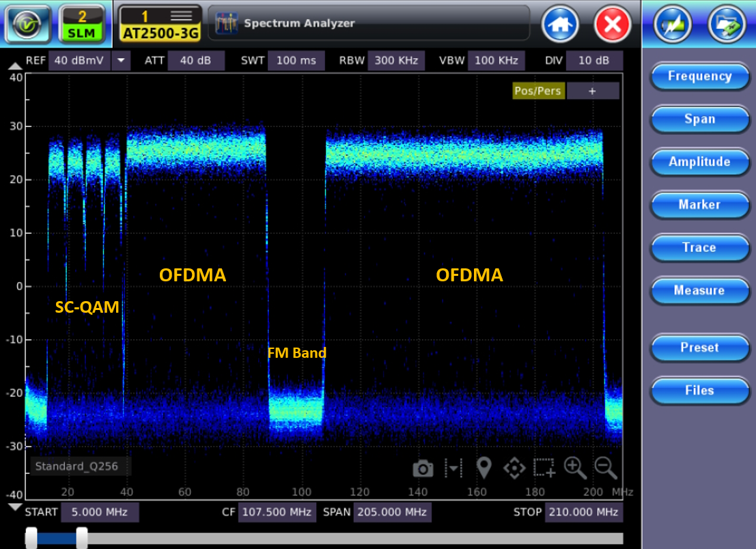Select the crosshair pan tool icon

pyautogui.click(x=514, y=469)
